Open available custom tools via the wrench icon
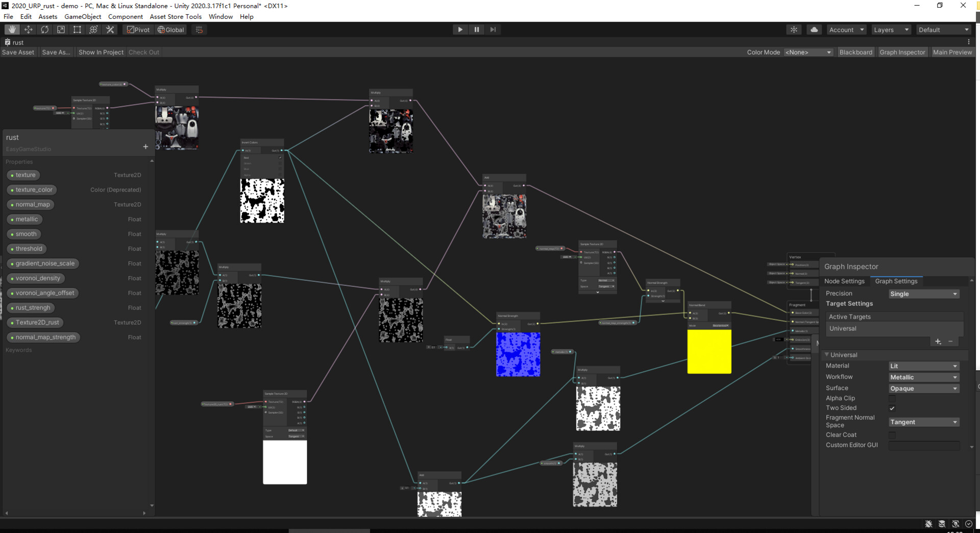The height and width of the screenshot is (533, 980). click(110, 29)
